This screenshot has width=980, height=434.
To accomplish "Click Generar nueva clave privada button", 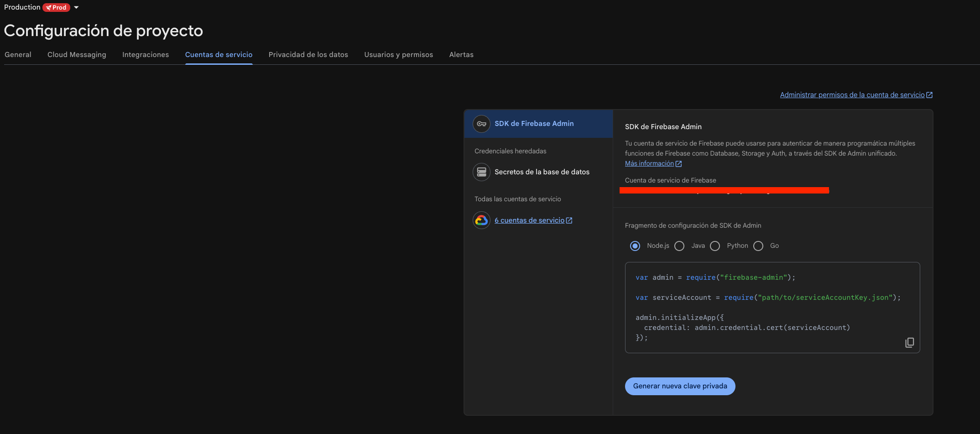I will pyautogui.click(x=680, y=386).
